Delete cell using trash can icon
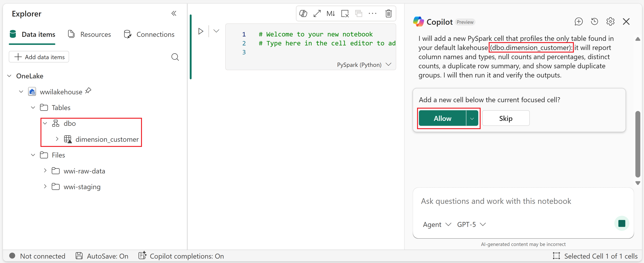644x263 pixels. (388, 14)
